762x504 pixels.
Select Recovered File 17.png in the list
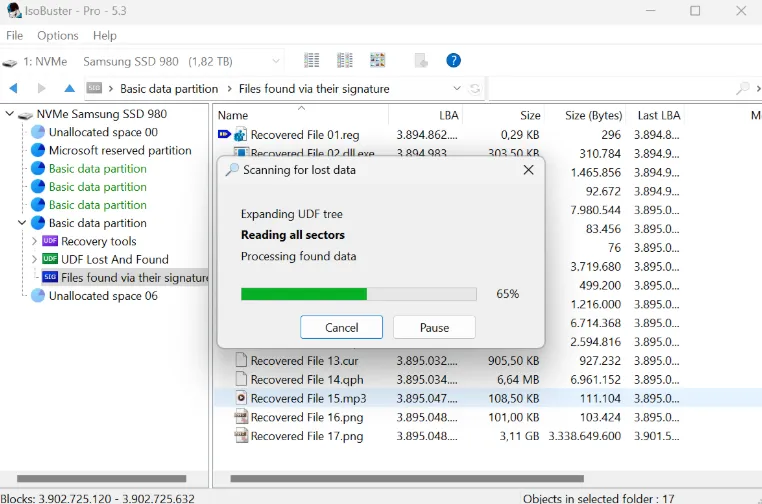pyautogui.click(x=307, y=436)
